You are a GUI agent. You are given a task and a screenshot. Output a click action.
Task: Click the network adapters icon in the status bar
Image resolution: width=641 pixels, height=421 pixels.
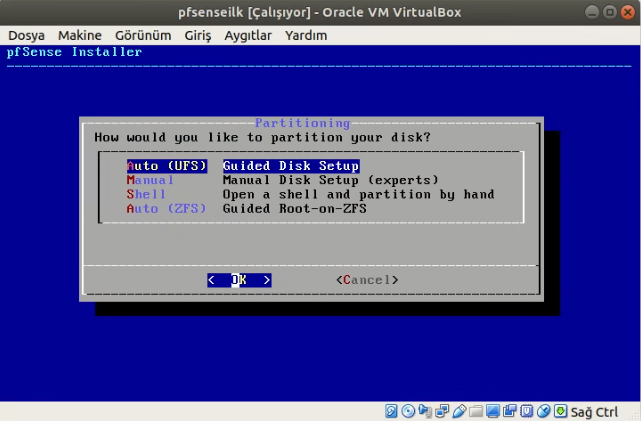[x=442, y=411]
